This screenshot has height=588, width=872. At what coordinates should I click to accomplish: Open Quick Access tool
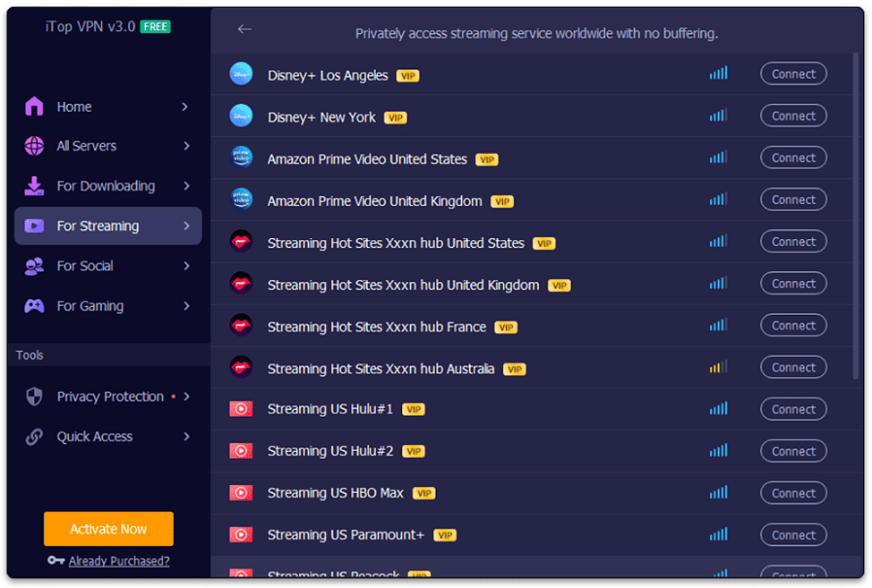click(108, 436)
